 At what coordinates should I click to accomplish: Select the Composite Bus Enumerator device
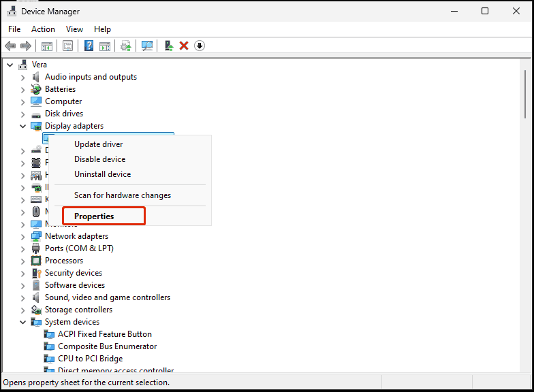(x=107, y=346)
